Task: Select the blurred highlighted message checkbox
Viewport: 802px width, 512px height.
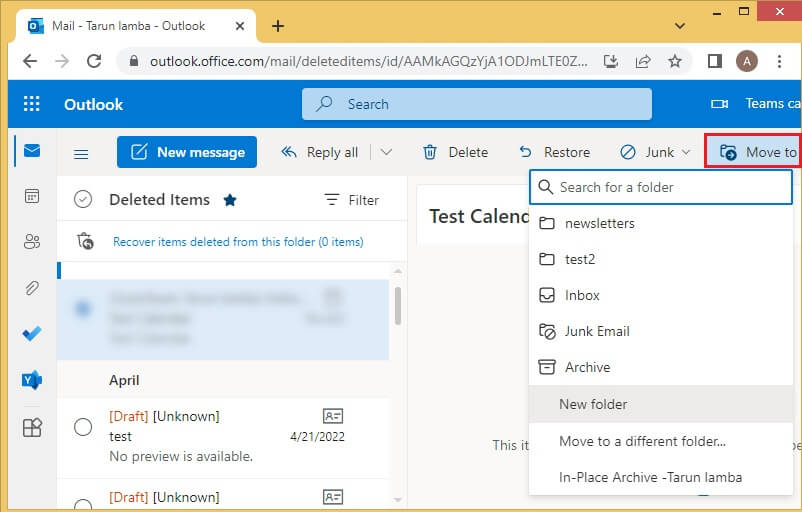Action: 83,308
